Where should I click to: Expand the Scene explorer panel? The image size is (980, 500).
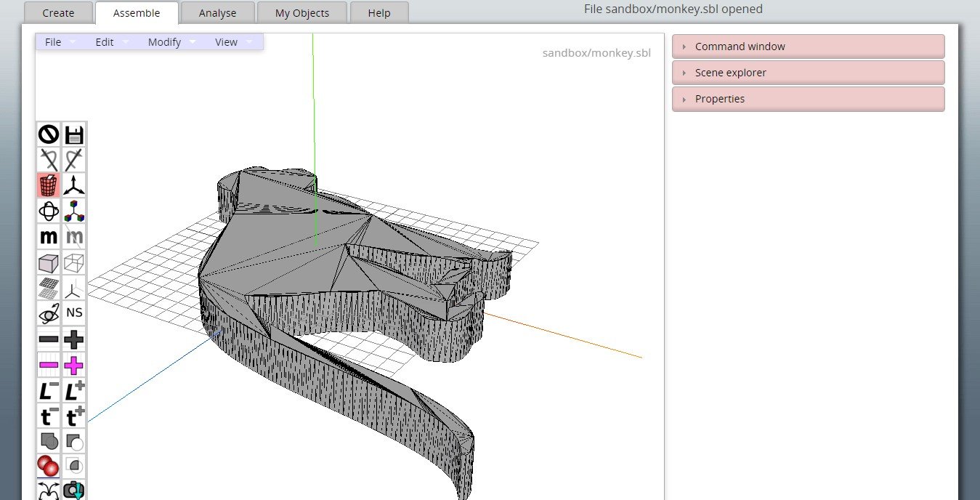pyautogui.click(x=809, y=73)
